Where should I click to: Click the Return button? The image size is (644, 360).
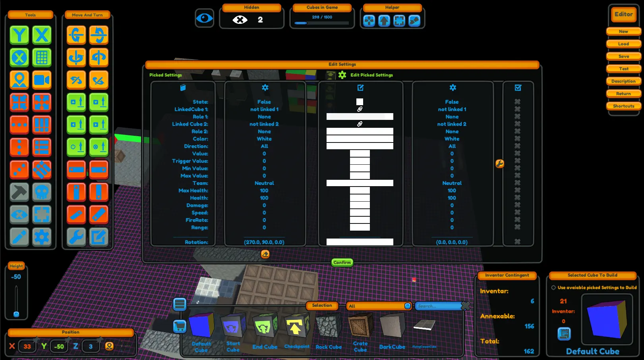(623, 94)
